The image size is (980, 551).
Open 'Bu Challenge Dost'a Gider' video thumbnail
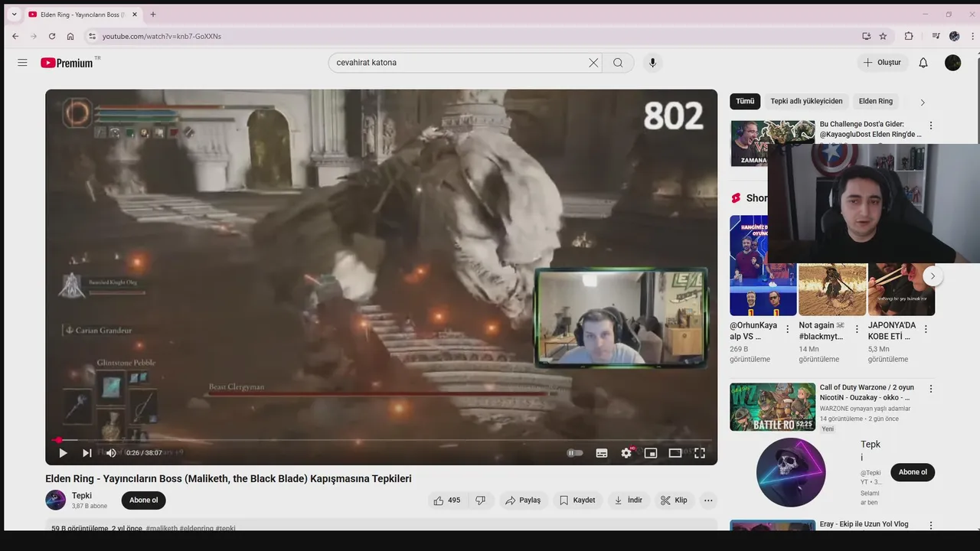tap(773, 143)
